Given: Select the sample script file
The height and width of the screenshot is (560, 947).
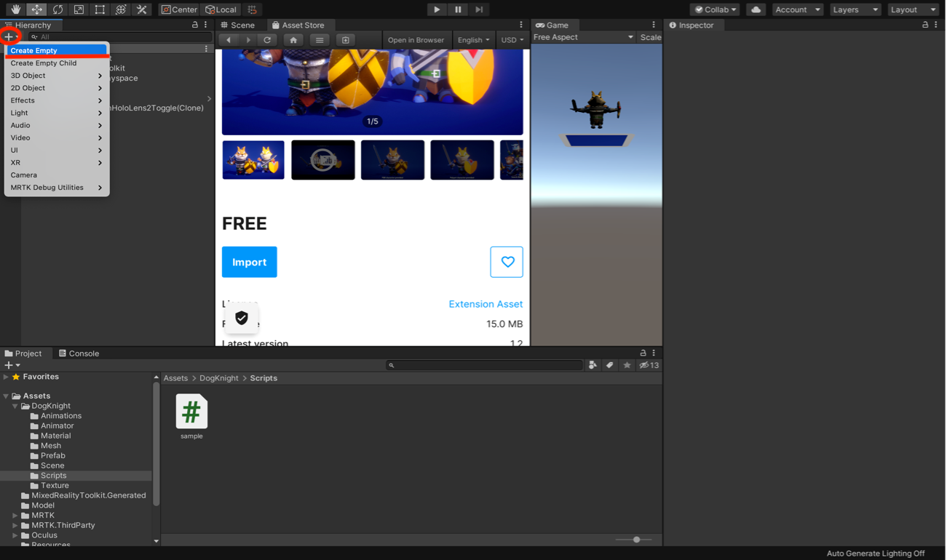Looking at the screenshot, I should click(191, 417).
